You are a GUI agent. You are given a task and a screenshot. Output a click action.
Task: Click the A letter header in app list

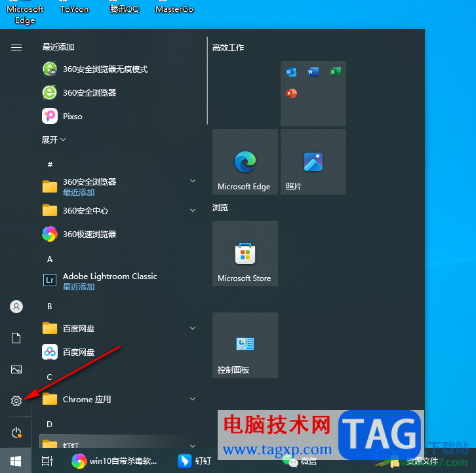[50, 259]
